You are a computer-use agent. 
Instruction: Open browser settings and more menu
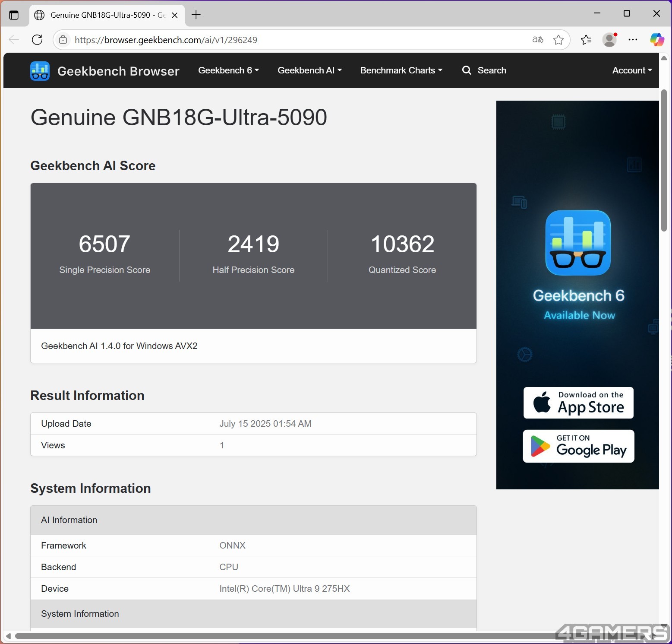633,40
